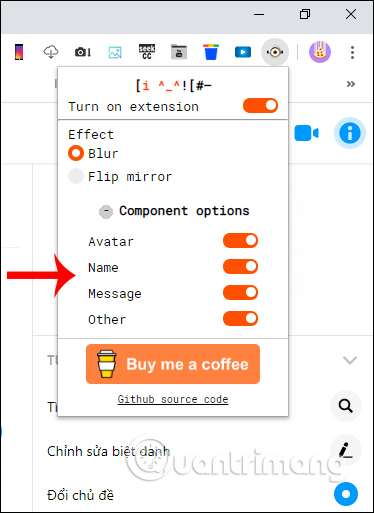
Task: Open the blue trash bin extension
Action: point(211,52)
